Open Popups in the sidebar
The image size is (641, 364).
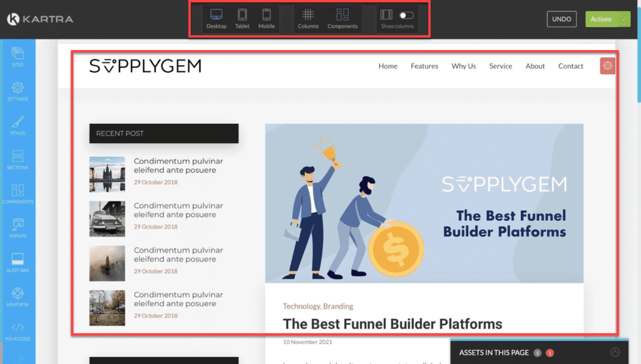coord(18,228)
